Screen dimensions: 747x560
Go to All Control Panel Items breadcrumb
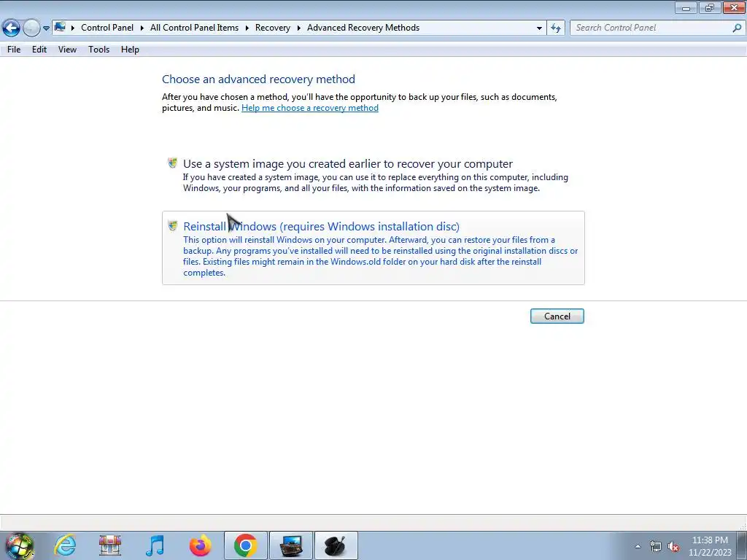194,28
